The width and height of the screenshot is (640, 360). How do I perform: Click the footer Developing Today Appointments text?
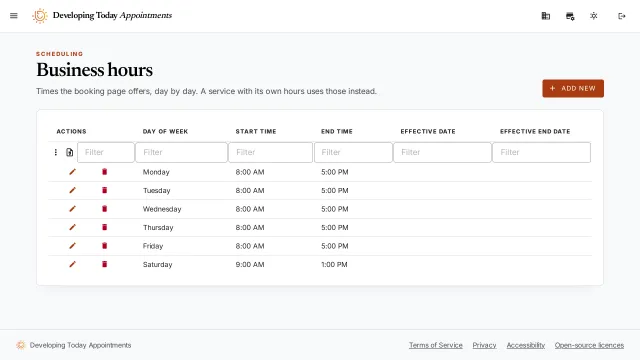(x=80, y=345)
